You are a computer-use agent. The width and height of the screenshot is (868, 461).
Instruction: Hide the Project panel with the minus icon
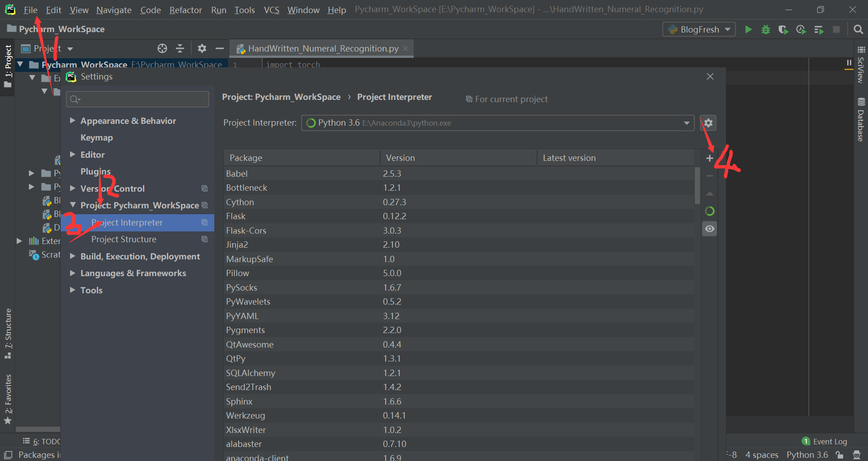(220, 48)
